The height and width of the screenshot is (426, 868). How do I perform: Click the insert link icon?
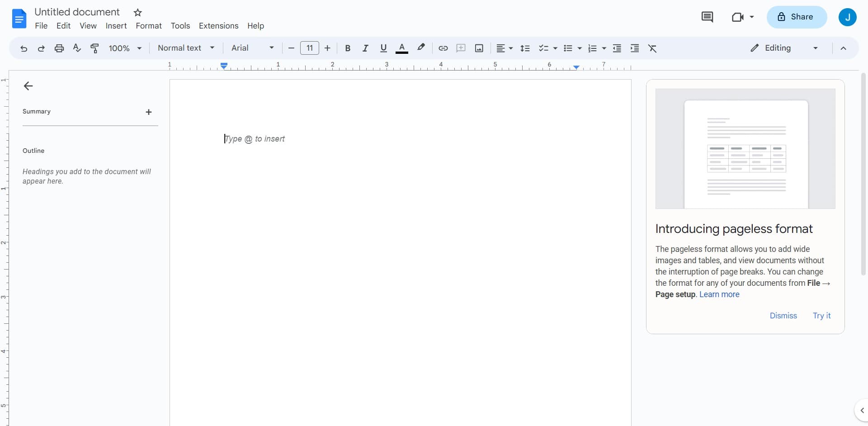click(443, 48)
